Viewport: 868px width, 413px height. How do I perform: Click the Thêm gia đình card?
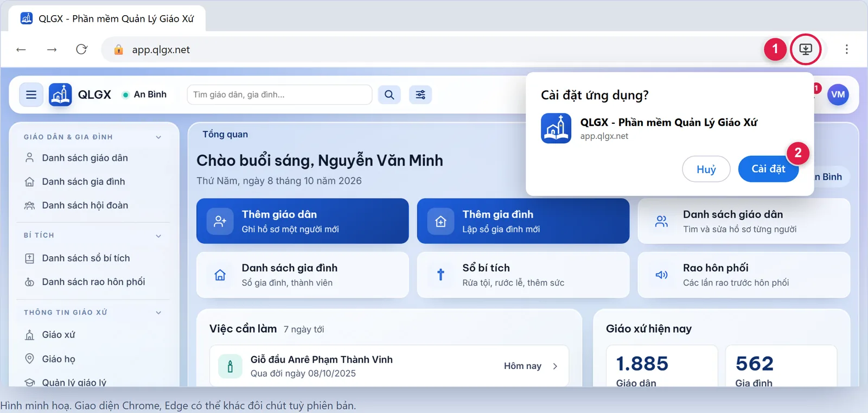click(x=523, y=221)
